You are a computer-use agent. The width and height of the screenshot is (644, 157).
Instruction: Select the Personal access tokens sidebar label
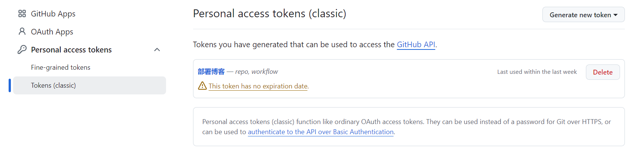[71, 50]
